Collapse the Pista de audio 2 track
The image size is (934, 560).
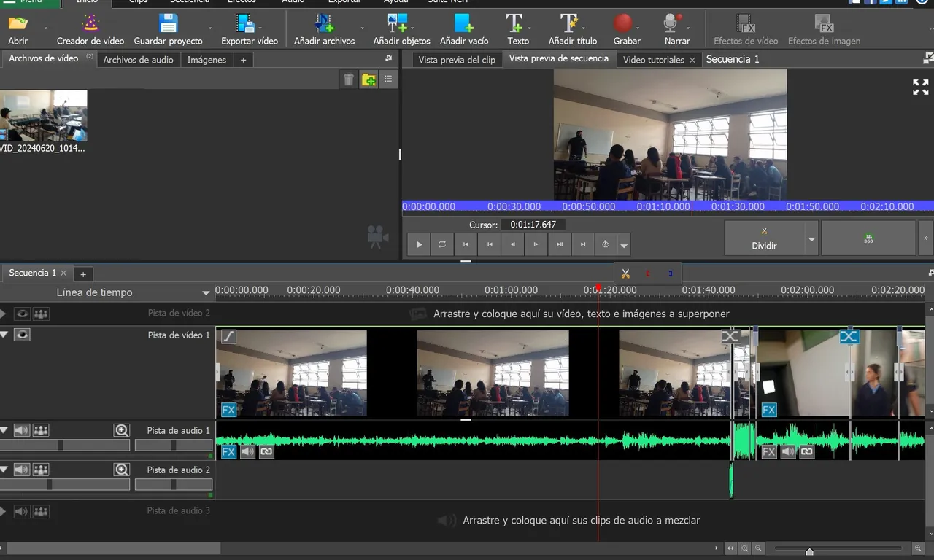coord(4,470)
